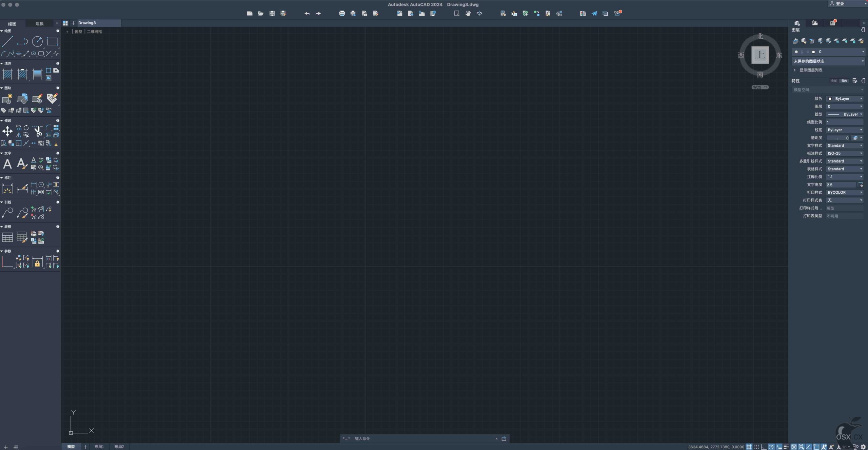Open the plot style BYCOLOR dropdown
The width and height of the screenshot is (868, 450).
(845, 192)
